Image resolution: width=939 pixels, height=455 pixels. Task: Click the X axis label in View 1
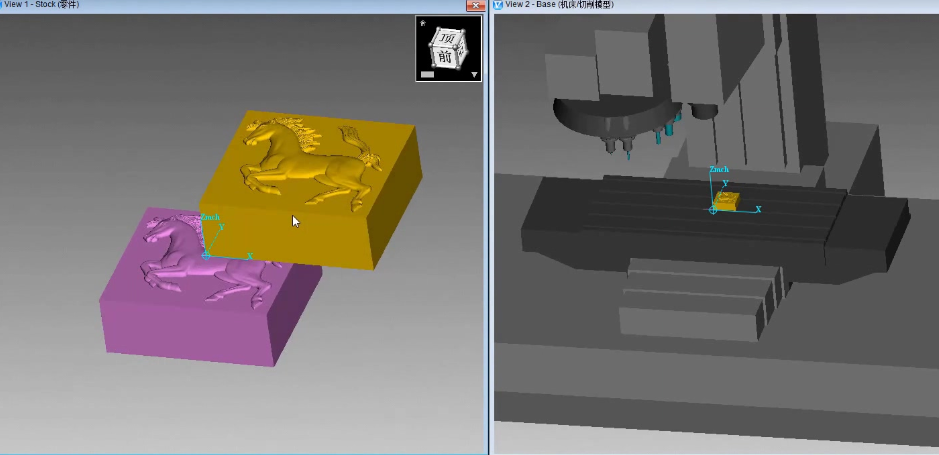[x=249, y=256]
